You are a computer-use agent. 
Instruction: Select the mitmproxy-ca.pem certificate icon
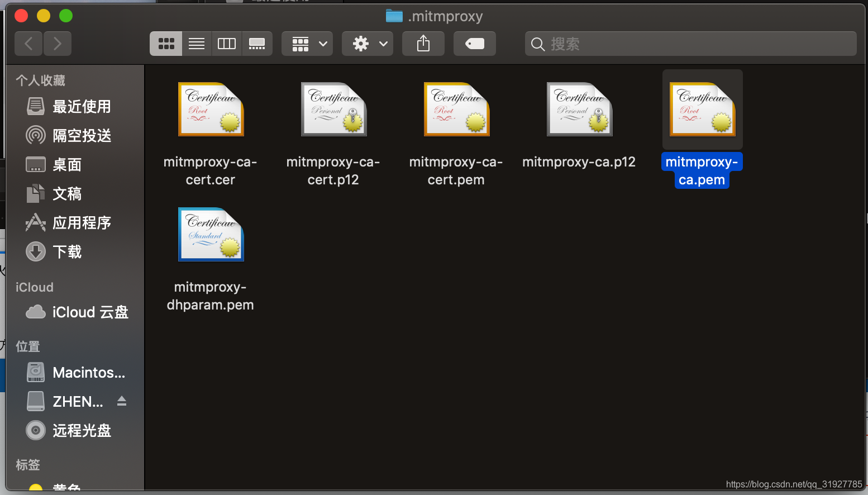tap(703, 110)
